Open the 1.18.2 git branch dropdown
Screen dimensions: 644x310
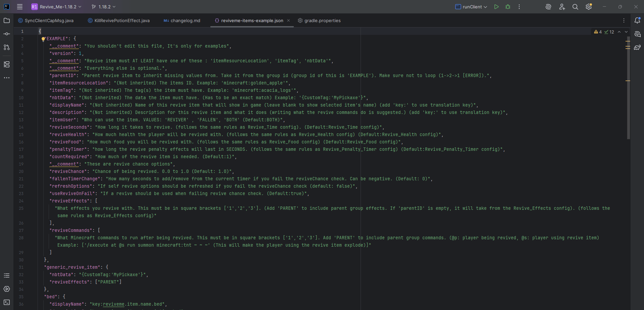pyautogui.click(x=104, y=7)
